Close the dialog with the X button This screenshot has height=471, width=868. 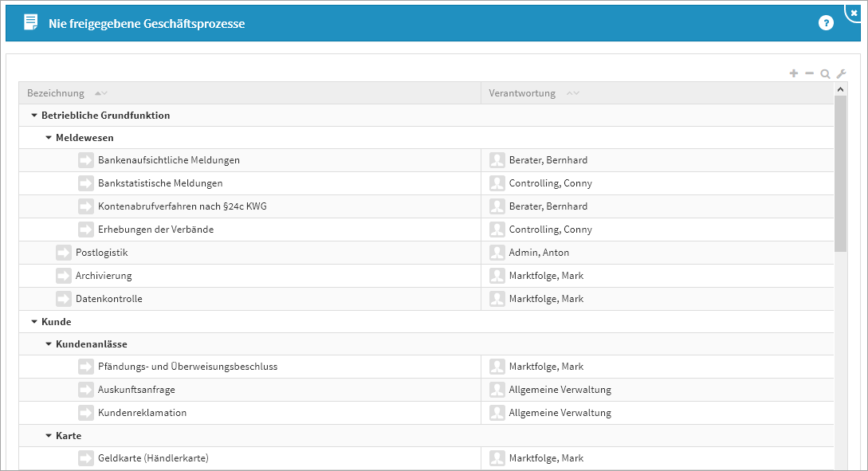pyautogui.click(x=854, y=13)
